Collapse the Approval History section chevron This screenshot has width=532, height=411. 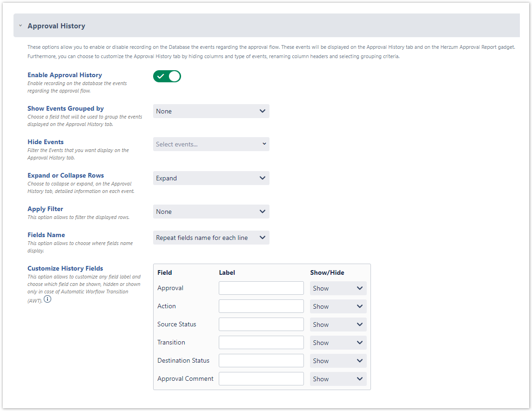(x=20, y=26)
